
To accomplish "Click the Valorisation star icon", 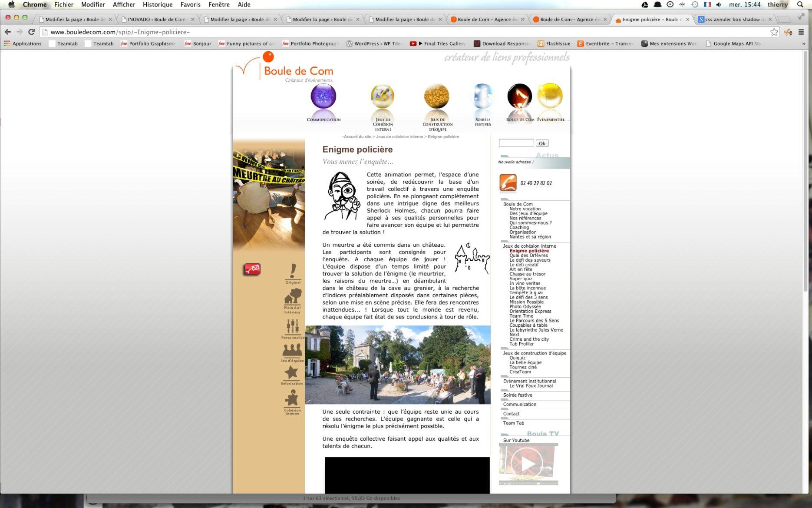I will click(291, 374).
